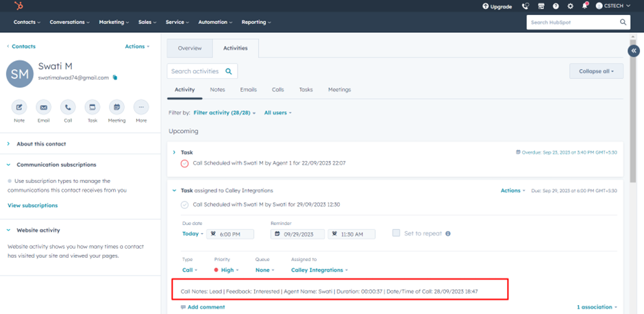The width and height of the screenshot is (644, 314).
Task: Copy email address with copy icon
Action: tap(115, 77)
